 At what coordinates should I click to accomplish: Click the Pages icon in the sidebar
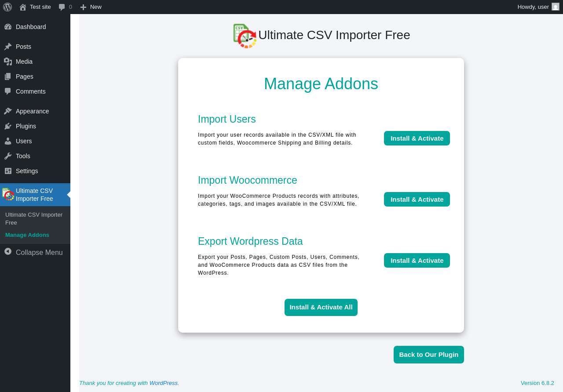8,76
